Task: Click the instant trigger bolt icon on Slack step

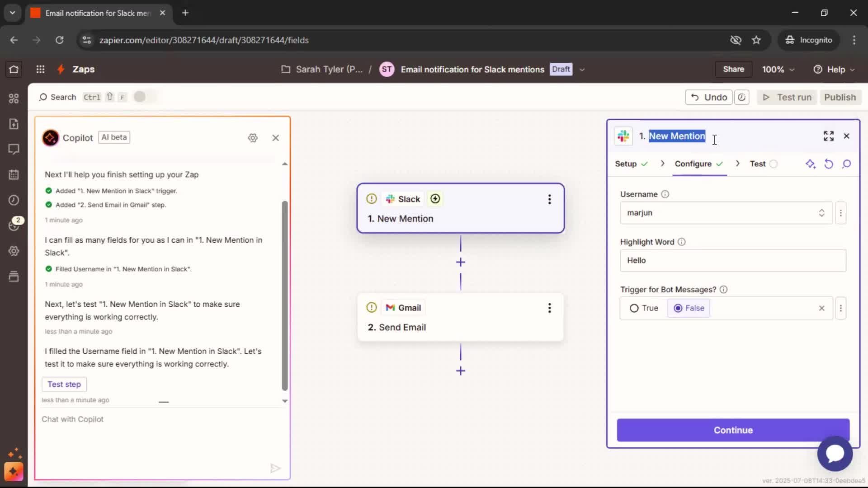Action: (435, 199)
